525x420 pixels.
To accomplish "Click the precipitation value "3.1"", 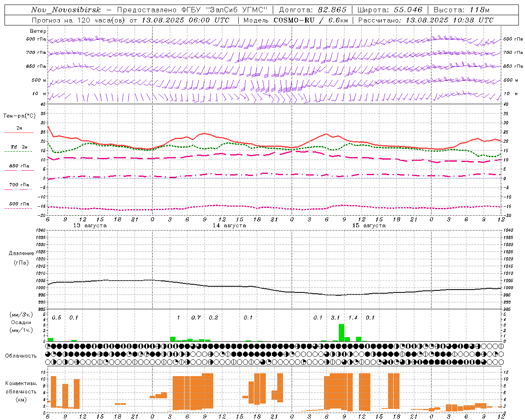I will point(335,317).
